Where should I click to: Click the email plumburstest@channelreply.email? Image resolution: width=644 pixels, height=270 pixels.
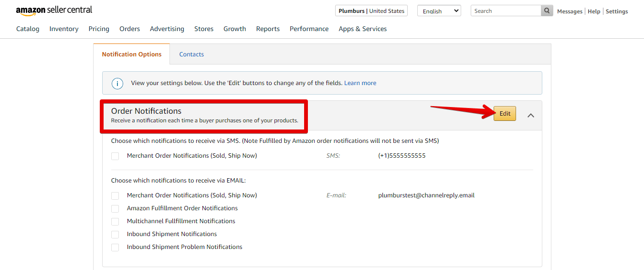(x=426, y=195)
